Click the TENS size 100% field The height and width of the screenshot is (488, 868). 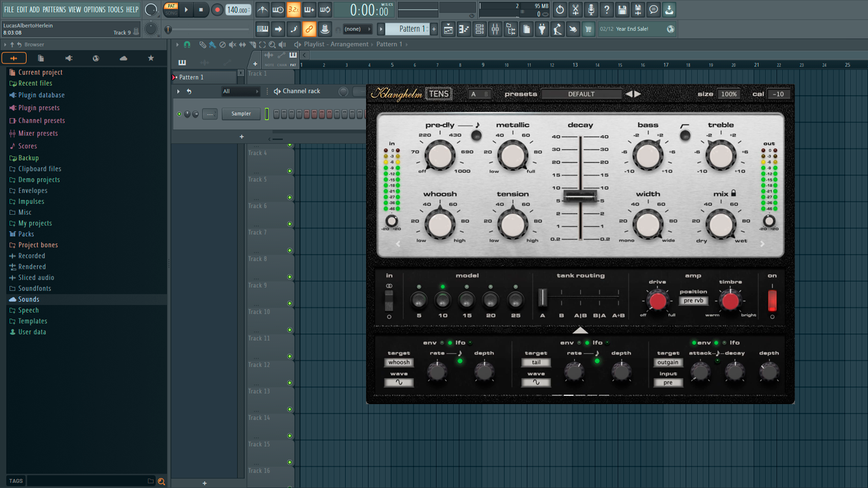pos(729,94)
